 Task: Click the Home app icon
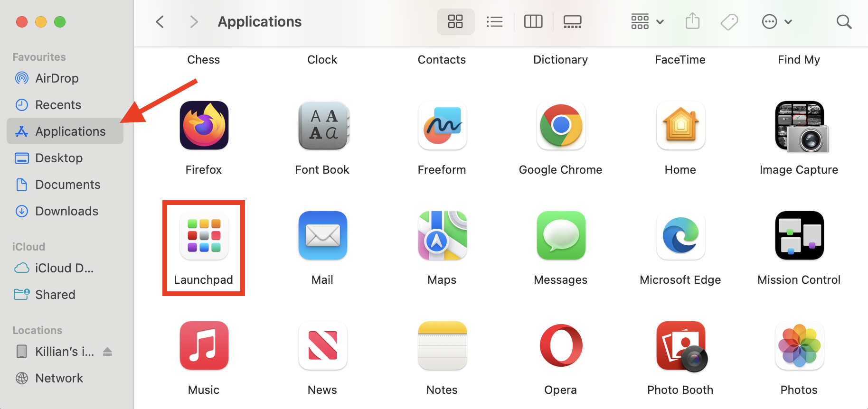click(x=680, y=125)
